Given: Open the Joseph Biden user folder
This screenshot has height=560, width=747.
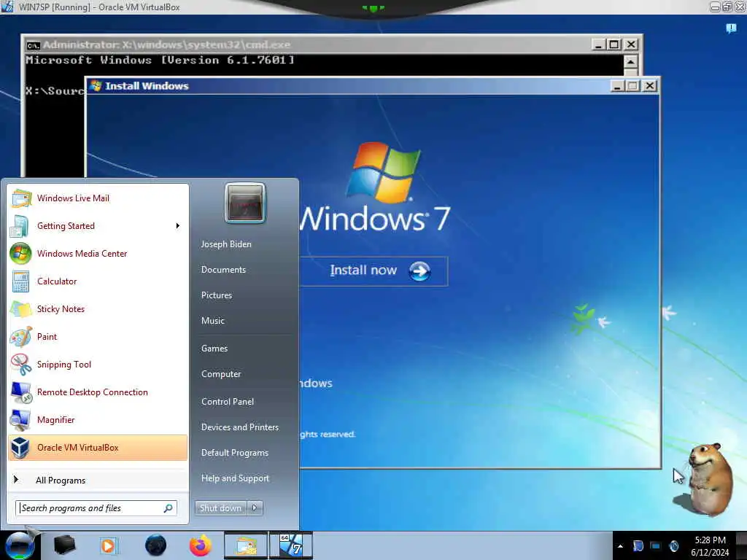Looking at the screenshot, I should [x=226, y=244].
